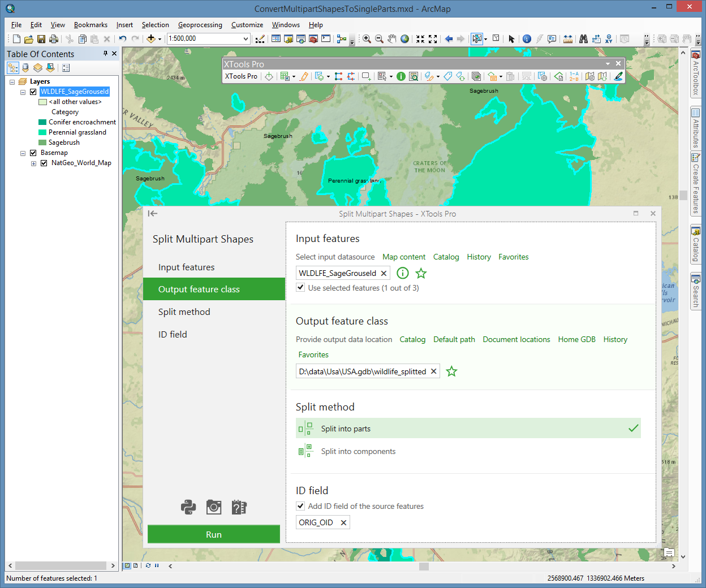Viewport: 706px width, 588px height.
Task: Toggle WLDLFE_SageGrouseId layer visibility checkbox
Action: (x=33, y=92)
